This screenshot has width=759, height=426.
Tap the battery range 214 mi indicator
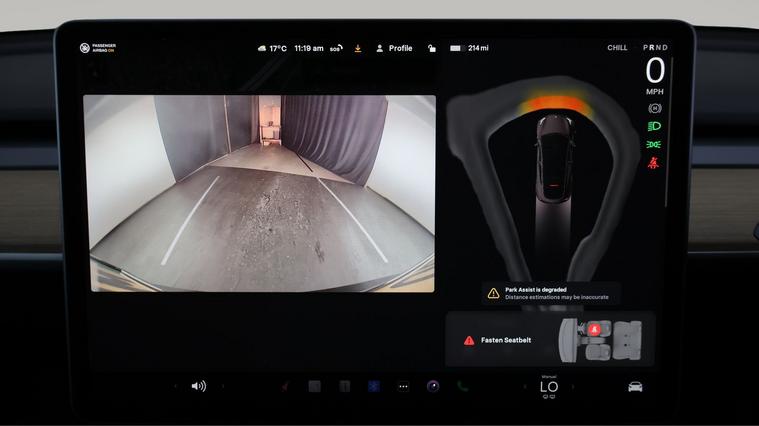click(469, 48)
